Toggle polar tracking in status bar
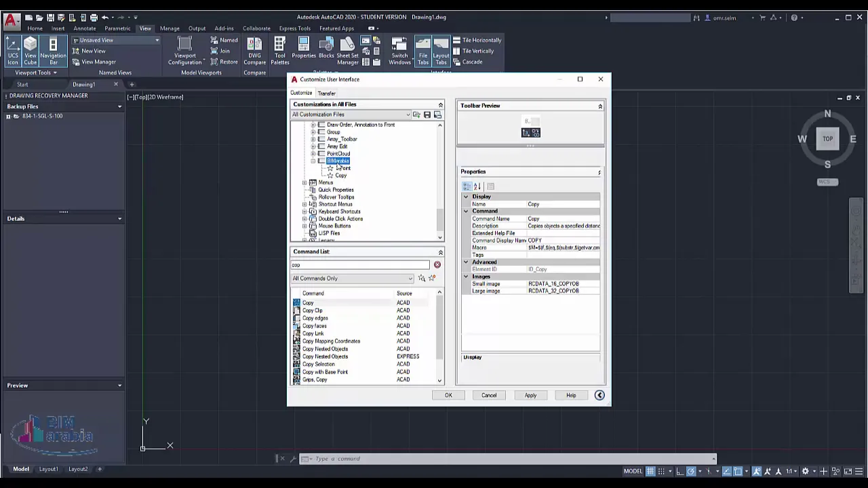The height and width of the screenshot is (488, 868). pos(691,471)
